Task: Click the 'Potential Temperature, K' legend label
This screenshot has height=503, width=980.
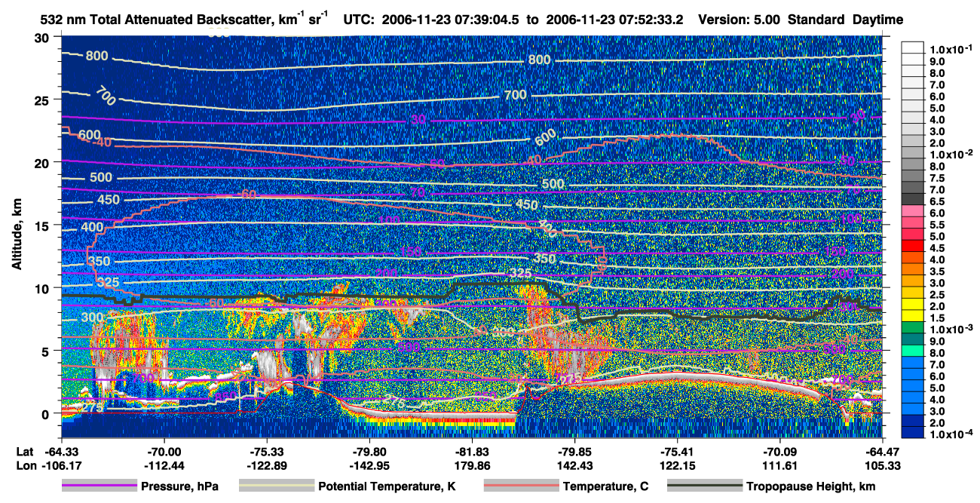Action: click(387, 486)
